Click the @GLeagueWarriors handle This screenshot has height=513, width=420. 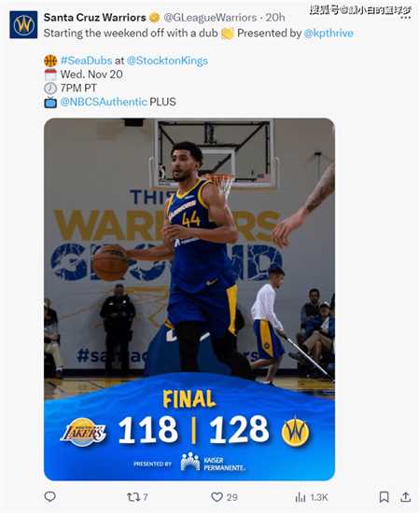point(210,18)
